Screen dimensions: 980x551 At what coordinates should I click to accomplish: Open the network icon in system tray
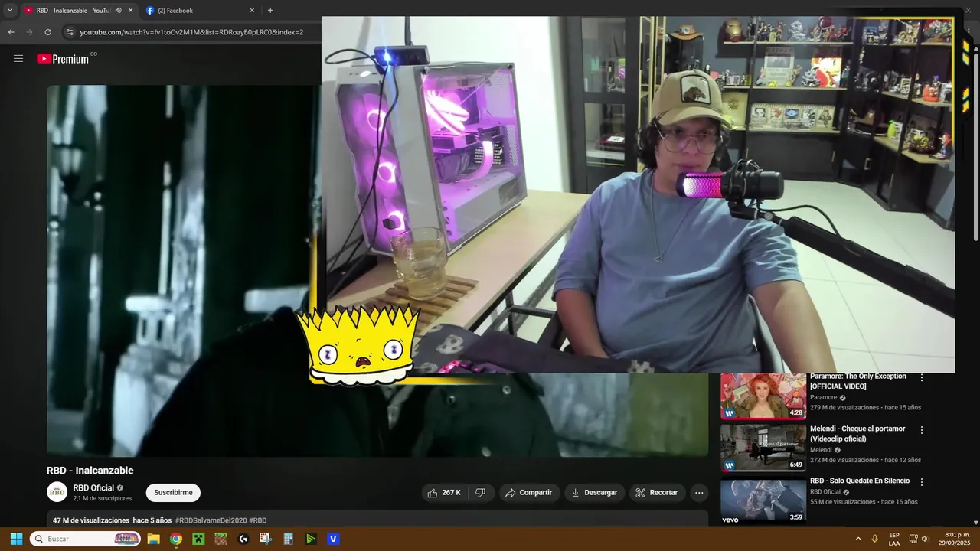[x=913, y=539]
